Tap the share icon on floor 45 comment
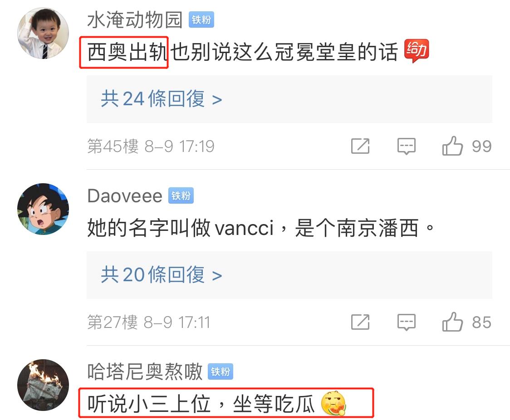This screenshot has height=420, width=510. click(x=360, y=146)
